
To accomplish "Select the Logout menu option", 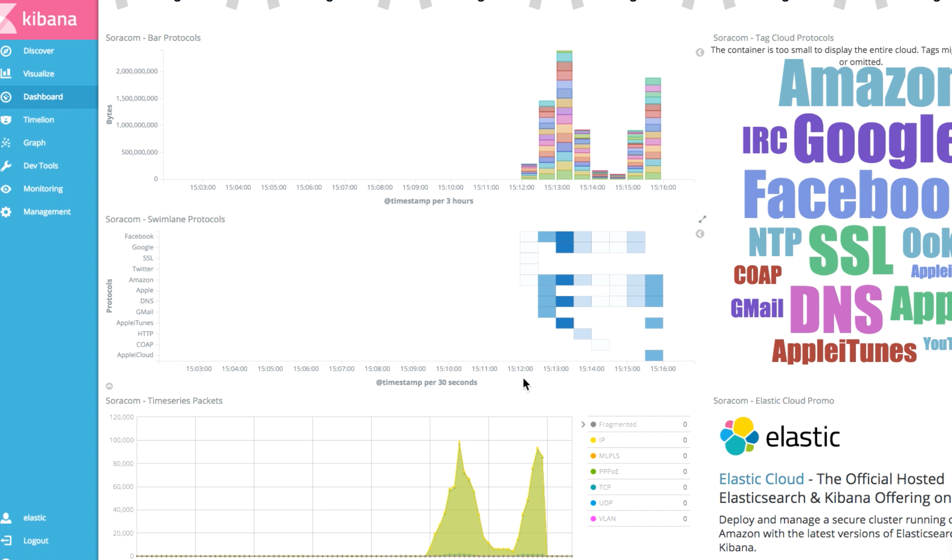I will 37,541.
